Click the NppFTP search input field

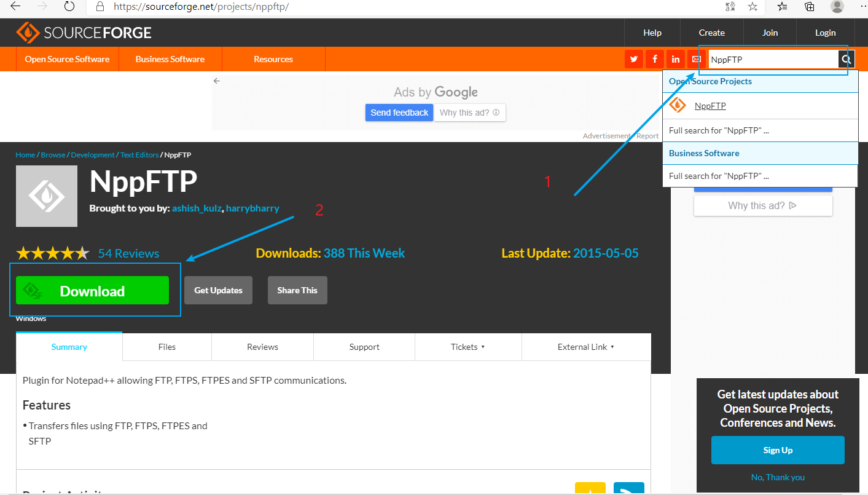tap(773, 60)
